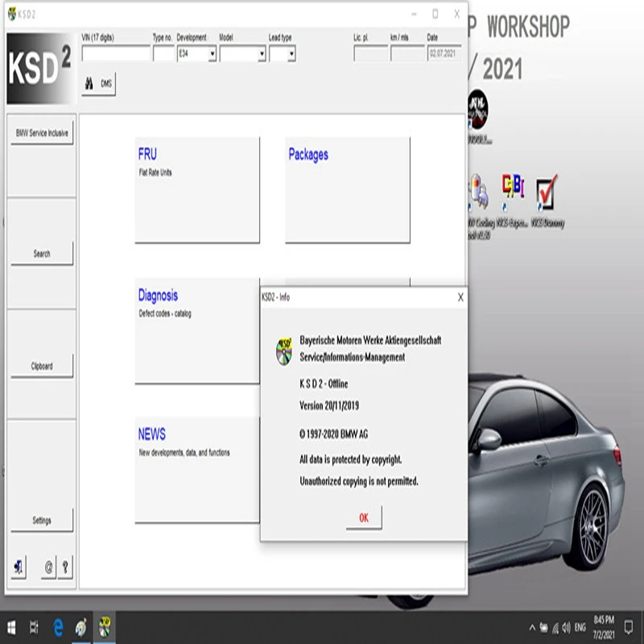Image resolution: width=644 pixels, height=644 pixels.
Task: Click the km / mls input field
Action: click(407, 54)
